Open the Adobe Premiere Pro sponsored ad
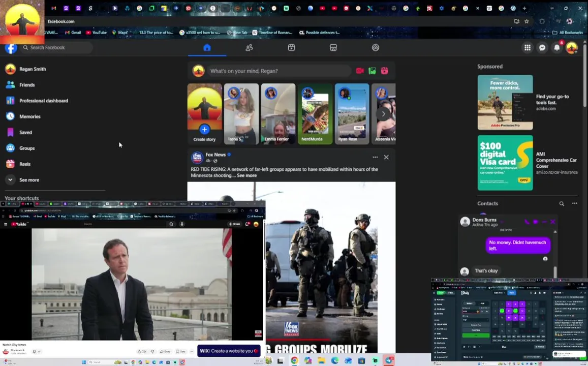The image size is (588, 366). click(x=505, y=102)
